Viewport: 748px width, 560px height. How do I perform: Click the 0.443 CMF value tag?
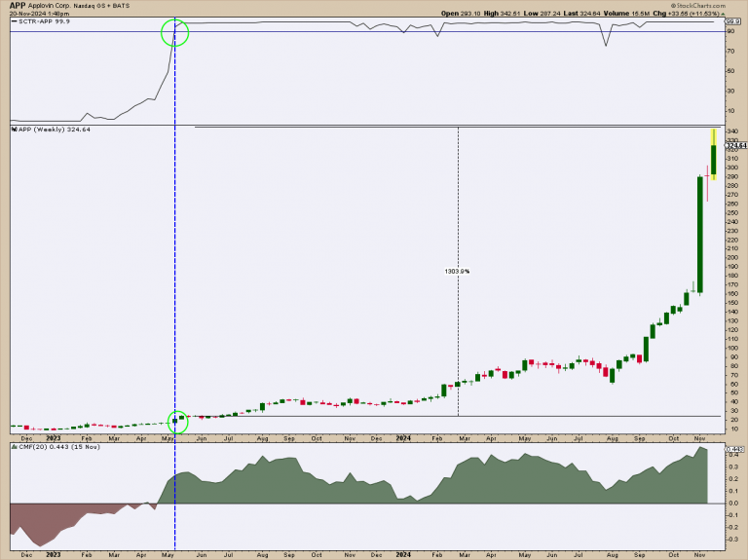pos(734,449)
